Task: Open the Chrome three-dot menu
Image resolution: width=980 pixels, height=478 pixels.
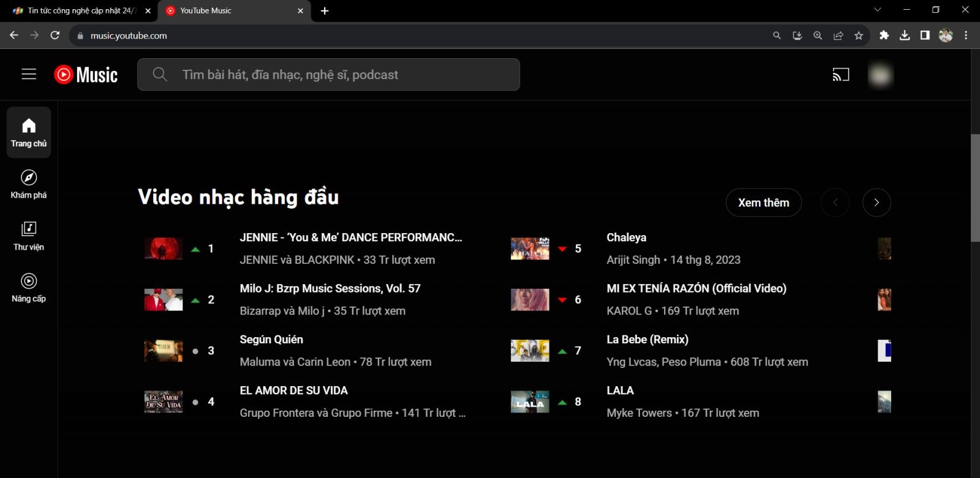Action: pos(966,35)
